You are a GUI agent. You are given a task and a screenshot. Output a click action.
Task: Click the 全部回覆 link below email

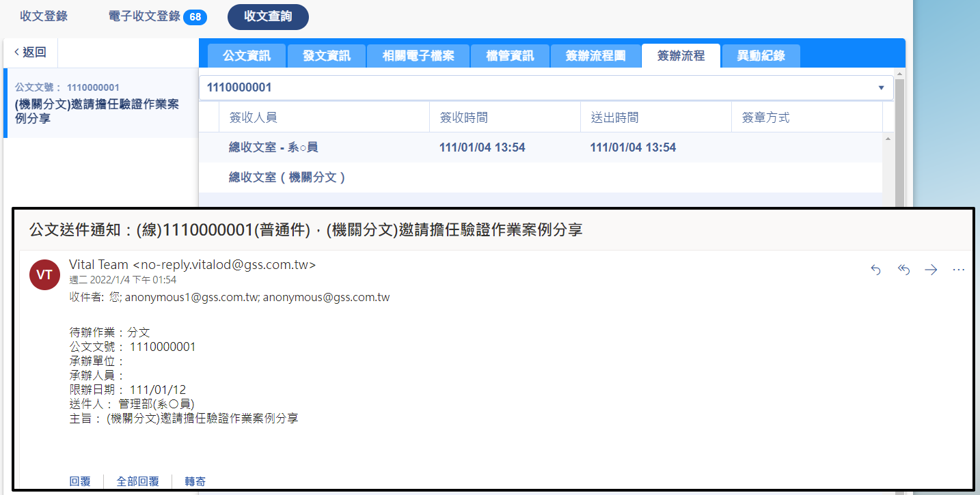137,481
